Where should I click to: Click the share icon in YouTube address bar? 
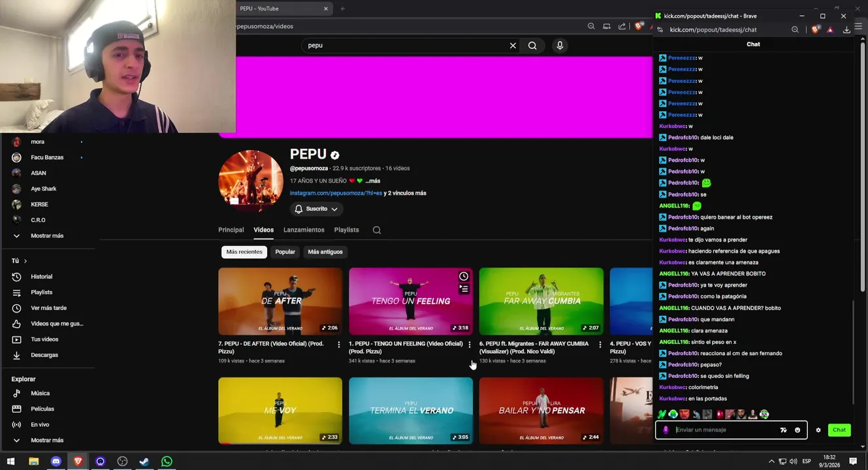[x=622, y=26]
